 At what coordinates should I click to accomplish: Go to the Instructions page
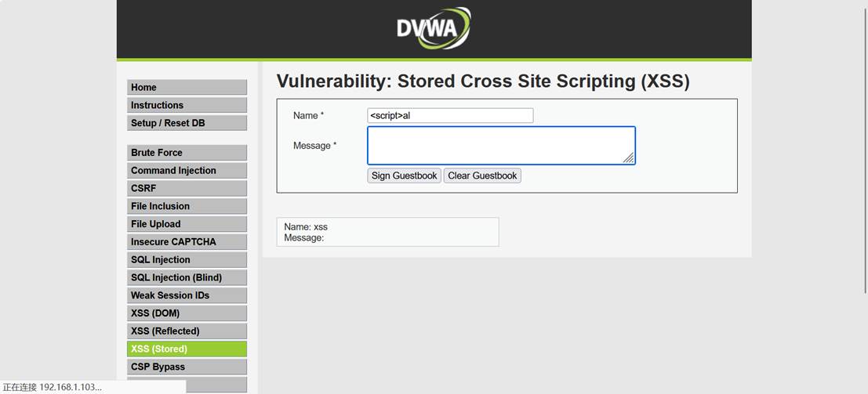coord(187,105)
